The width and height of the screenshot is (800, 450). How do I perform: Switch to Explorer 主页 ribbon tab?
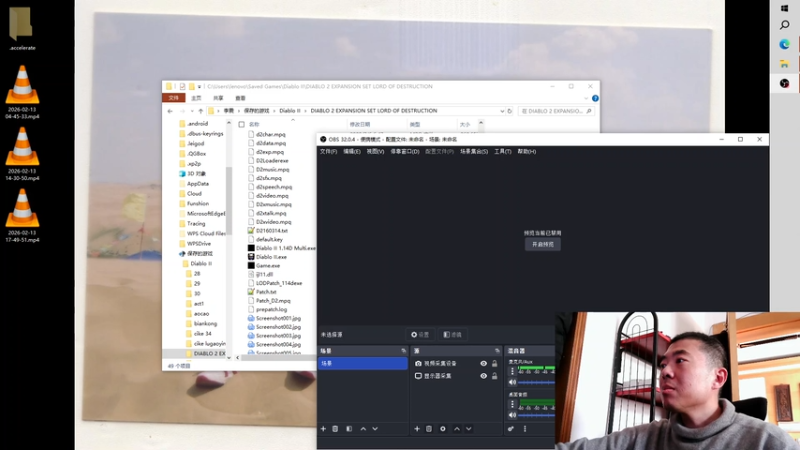[196, 98]
